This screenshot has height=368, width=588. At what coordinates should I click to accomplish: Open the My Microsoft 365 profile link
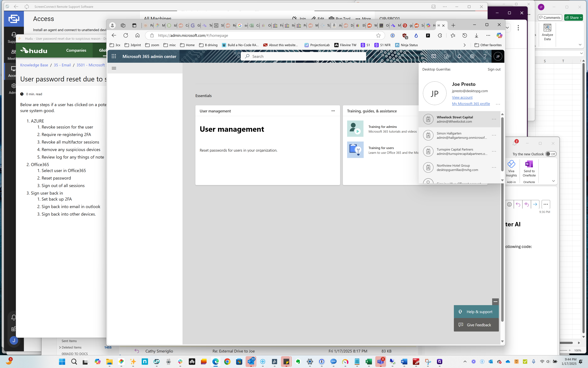[x=471, y=104]
